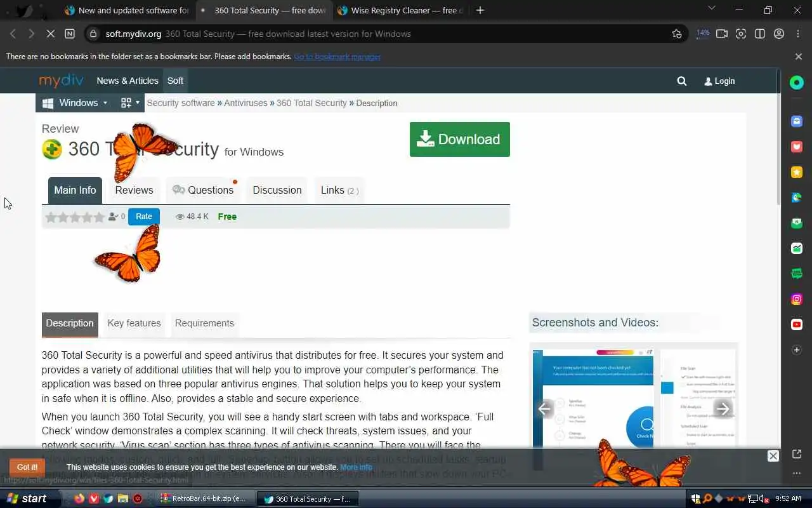Viewport: 812px width, 508px height.
Task: Toggle split view toolbar icon
Action: [x=760, y=34]
